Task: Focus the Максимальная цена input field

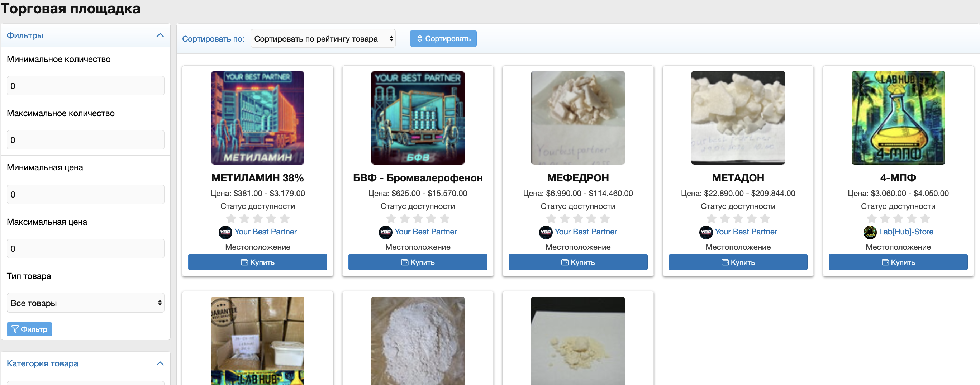Action: pyautogui.click(x=86, y=248)
